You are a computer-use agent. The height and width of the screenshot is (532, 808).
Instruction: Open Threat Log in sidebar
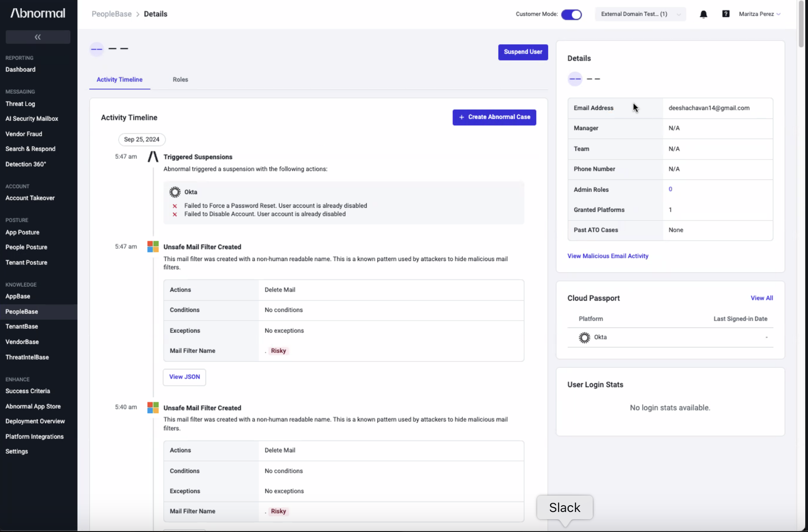pos(21,104)
